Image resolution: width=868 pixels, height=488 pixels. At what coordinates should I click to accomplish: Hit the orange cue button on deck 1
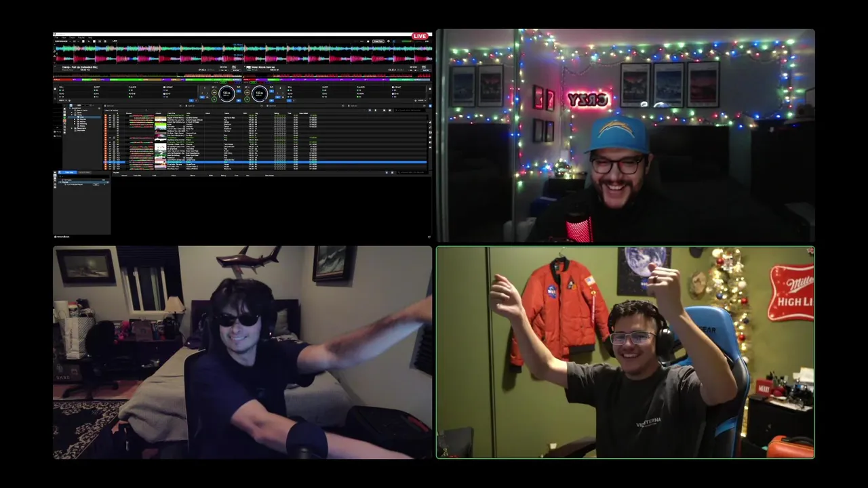214,92
